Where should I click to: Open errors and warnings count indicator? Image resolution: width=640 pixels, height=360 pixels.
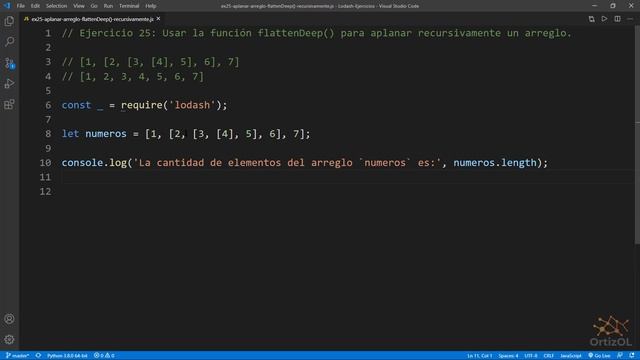(104, 356)
